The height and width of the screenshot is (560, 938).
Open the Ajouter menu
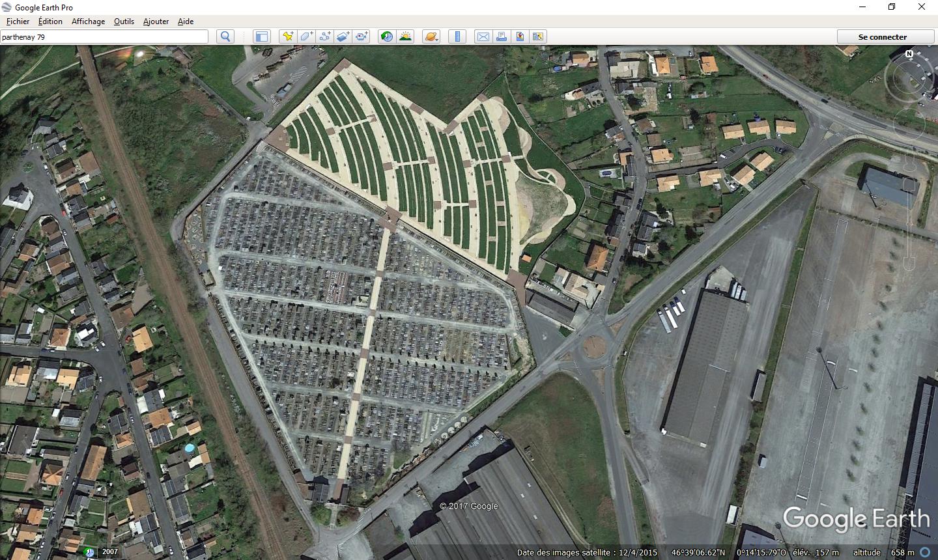[x=156, y=21]
